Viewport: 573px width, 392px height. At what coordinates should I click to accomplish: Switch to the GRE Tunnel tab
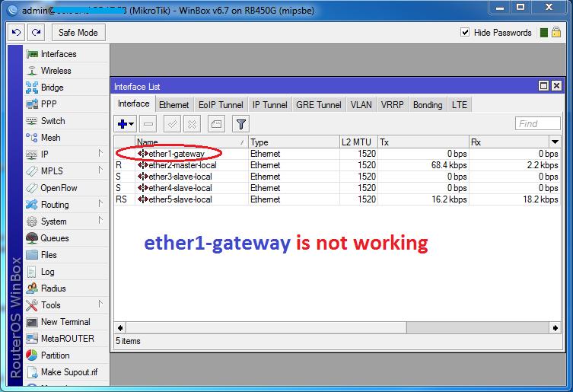point(319,105)
